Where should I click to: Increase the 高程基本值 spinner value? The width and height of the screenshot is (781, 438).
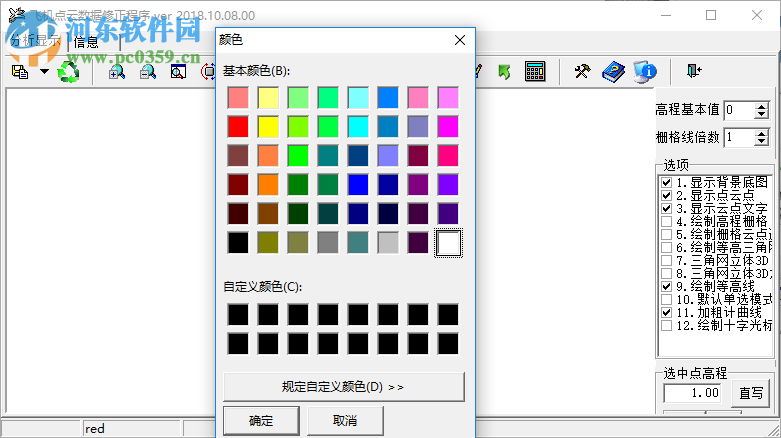(x=761, y=106)
